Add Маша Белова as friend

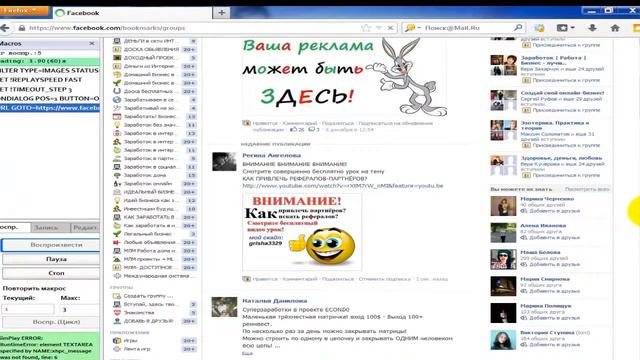[x=550, y=264]
